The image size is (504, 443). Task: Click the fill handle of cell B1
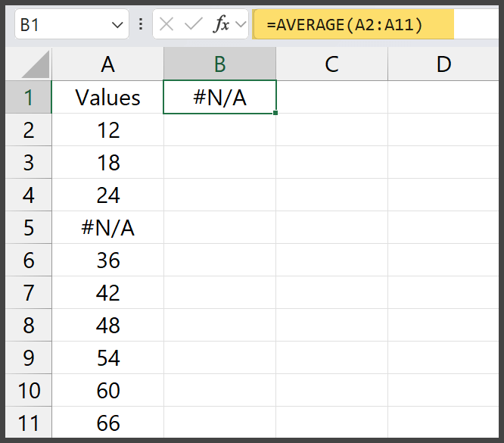275,113
